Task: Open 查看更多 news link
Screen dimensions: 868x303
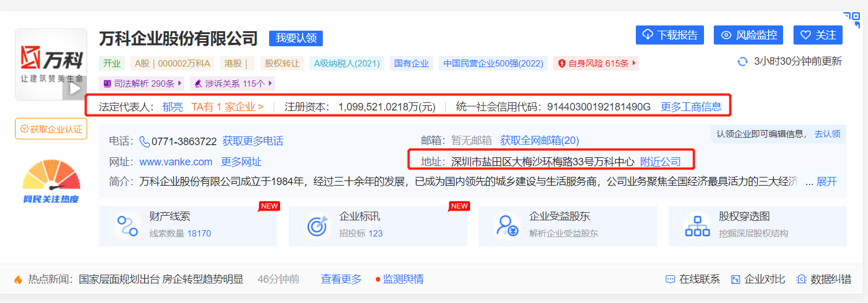Action: (341, 279)
